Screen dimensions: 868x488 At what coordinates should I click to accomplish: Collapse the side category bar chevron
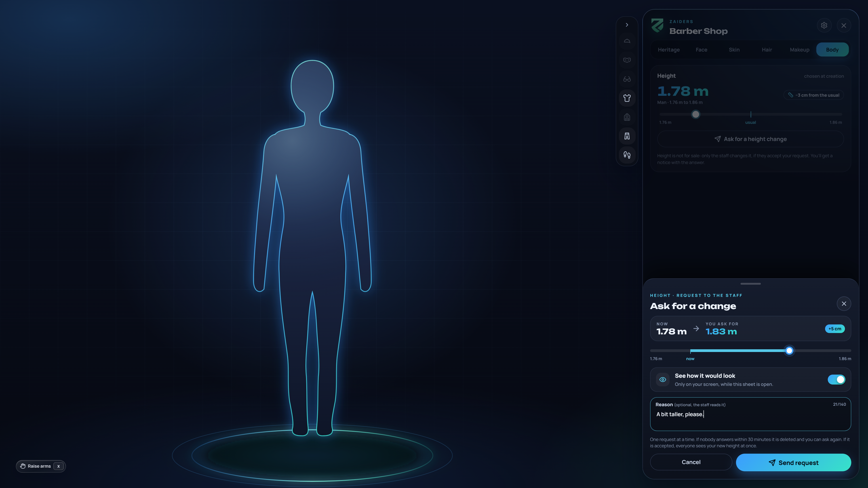click(627, 25)
